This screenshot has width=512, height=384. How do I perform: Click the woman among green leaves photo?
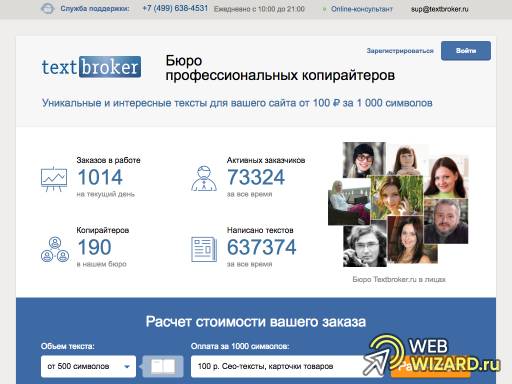[397, 198]
